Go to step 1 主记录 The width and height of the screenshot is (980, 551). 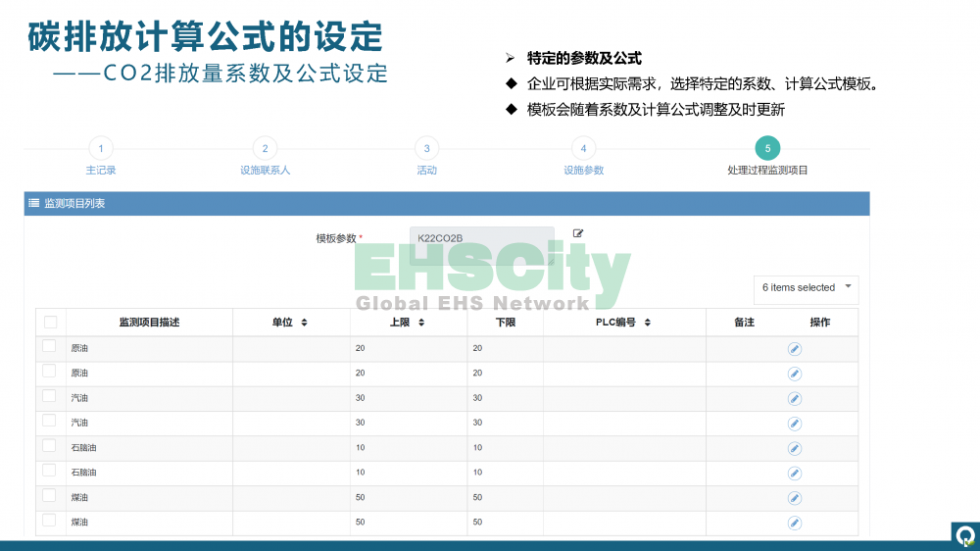[100, 149]
